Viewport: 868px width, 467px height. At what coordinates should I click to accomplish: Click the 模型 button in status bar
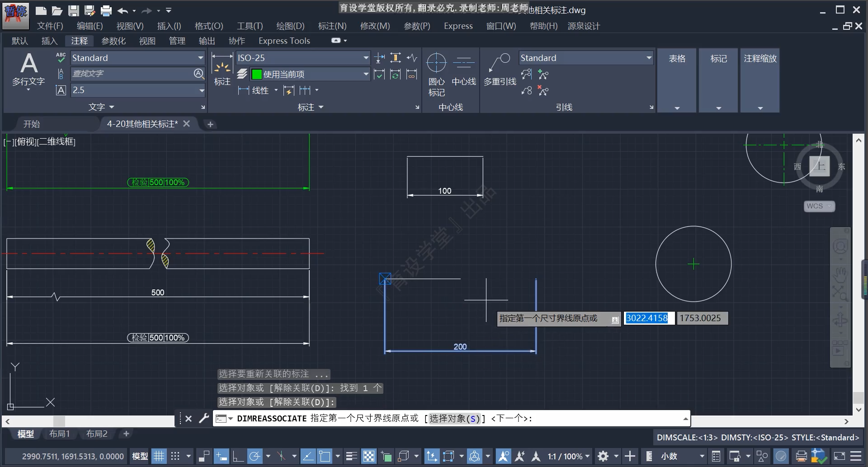pos(140,456)
